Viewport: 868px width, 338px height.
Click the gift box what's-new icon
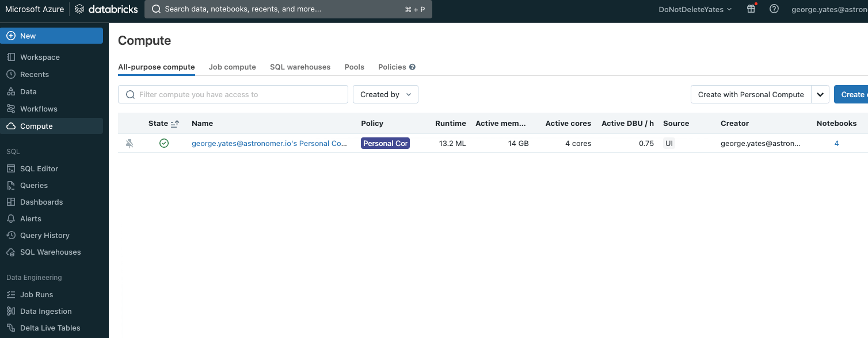[x=751, y=9]
